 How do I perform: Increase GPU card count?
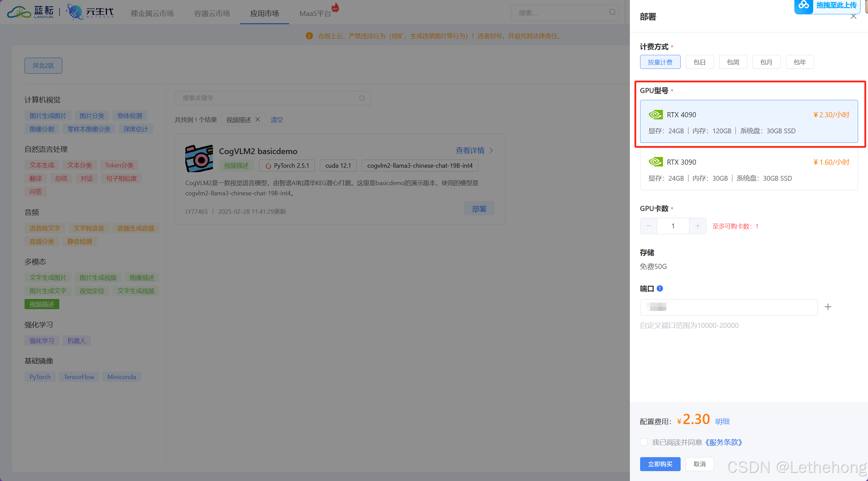(x=697, y=226)
